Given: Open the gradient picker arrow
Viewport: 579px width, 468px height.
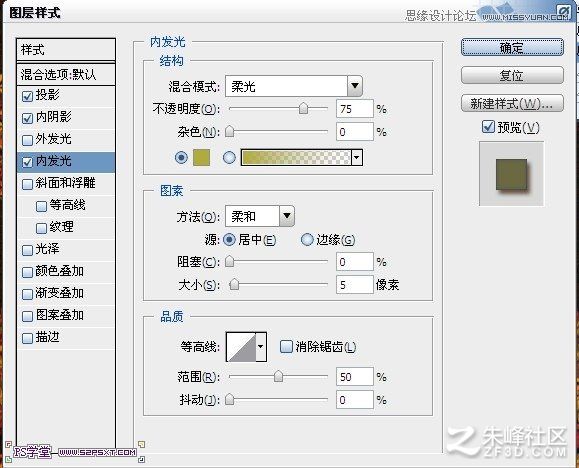Looking at the screenshot, I should click(357, 158).
